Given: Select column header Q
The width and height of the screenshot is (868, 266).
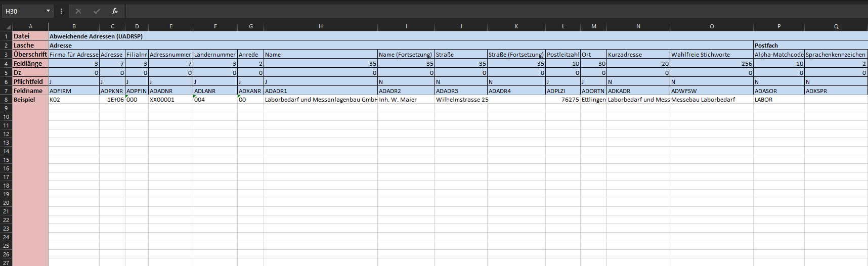Looking at the screenshot, I should coord(836,26).
